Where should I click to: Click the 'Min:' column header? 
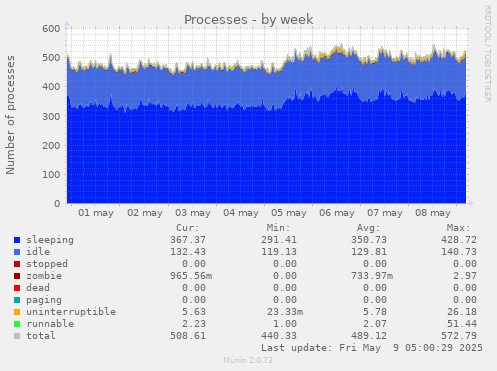(x=278, y=228)
